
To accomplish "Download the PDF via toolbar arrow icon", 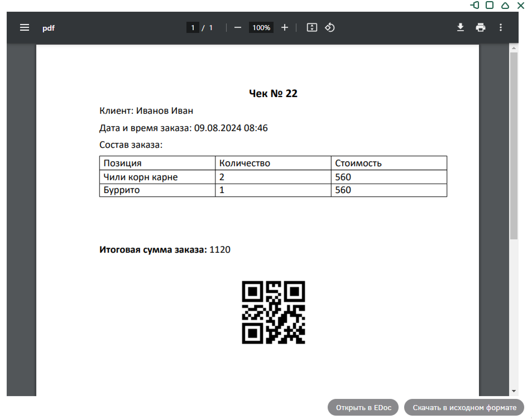I will (x=460, y=28).
